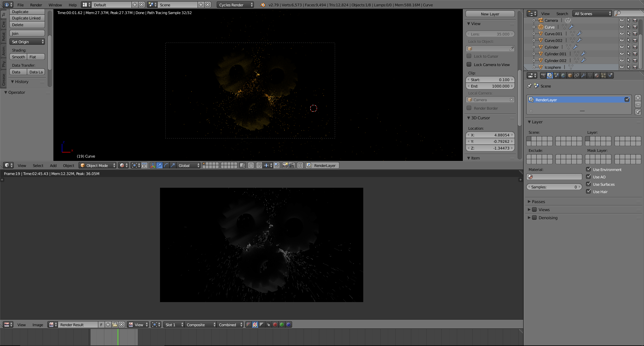The height and width of the screenshot is (346, 644).
Task: Show the green channel in image editor
Action: tap(282, 325)
